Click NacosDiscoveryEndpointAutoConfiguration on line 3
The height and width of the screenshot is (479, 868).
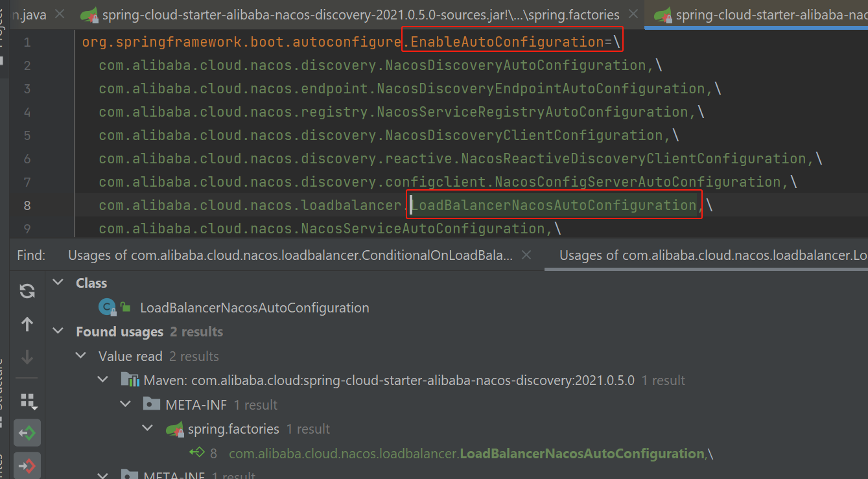tap(541, 89)
